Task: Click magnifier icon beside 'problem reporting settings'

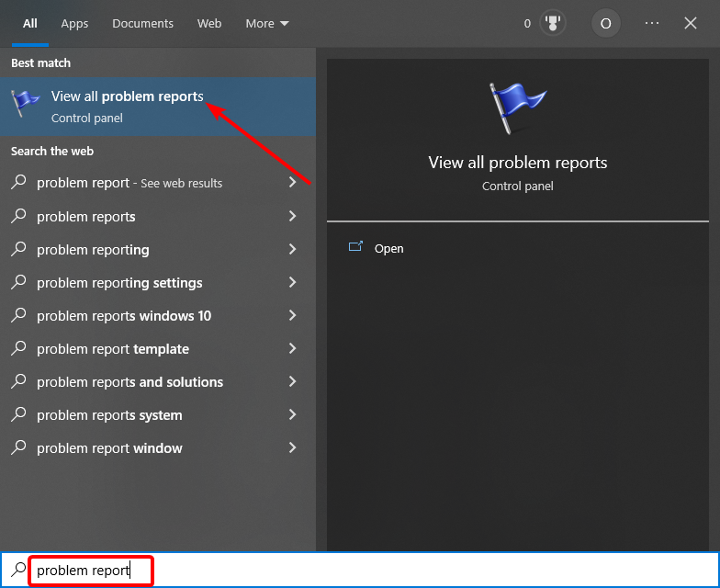Action: click(x=18, y=281)
